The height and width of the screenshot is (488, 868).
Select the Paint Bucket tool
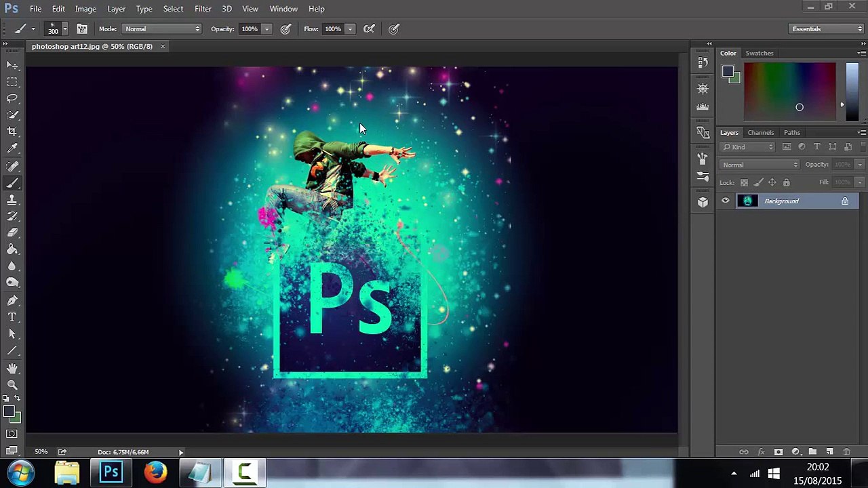click(x=12, y=249)
